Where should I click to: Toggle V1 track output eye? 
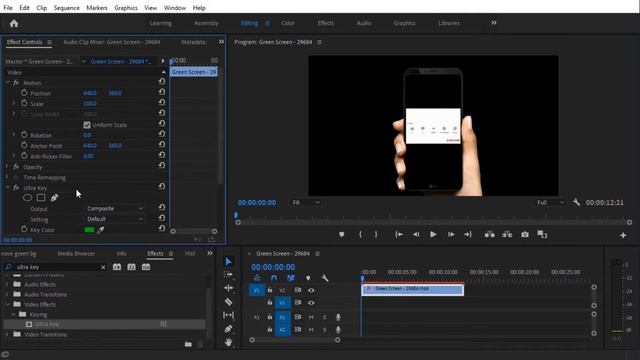point(311,303)
